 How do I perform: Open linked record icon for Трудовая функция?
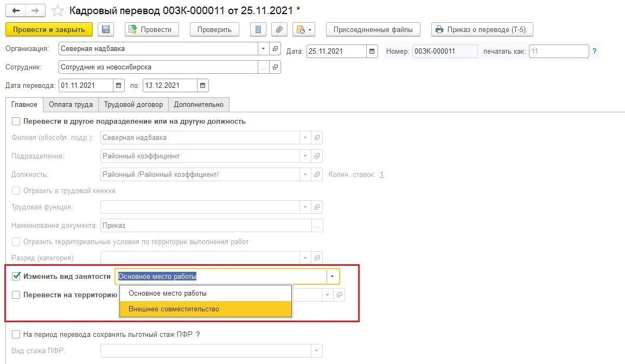coord(317,207)
